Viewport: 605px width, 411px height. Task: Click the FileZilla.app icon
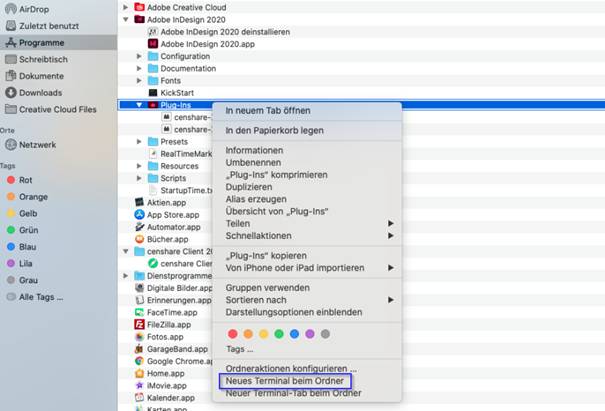(139, 325)
